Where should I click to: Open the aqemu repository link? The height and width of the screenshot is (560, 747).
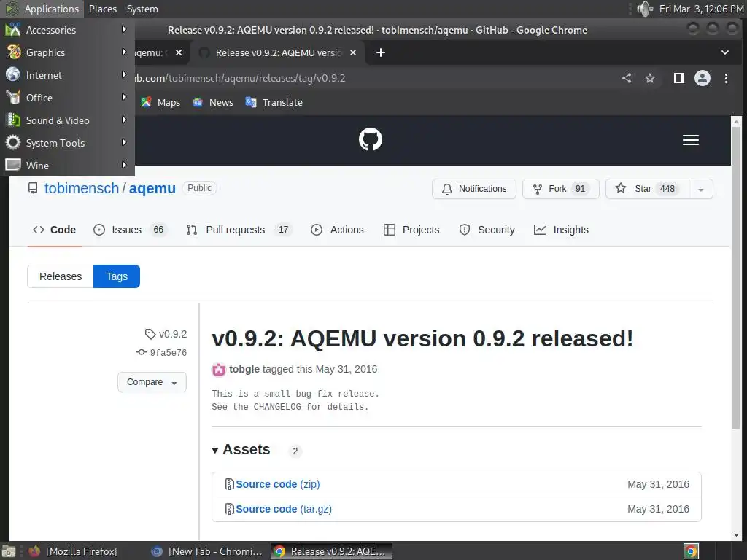152,188
